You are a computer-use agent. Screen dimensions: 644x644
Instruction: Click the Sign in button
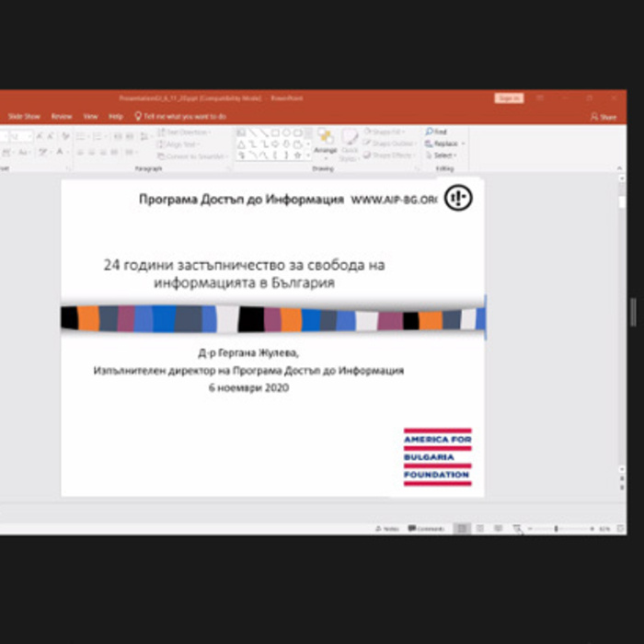pos(509,98)
